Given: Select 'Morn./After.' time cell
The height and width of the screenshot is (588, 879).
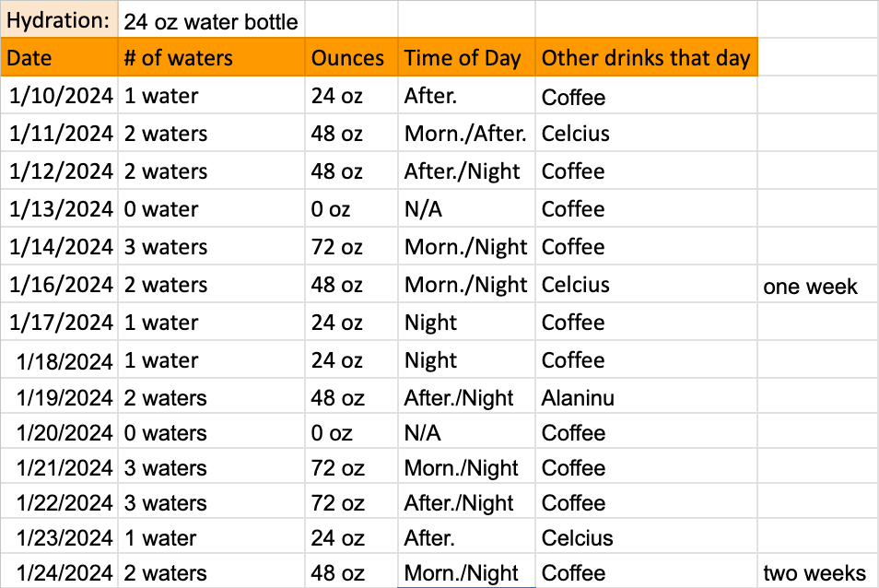Looking at the screenshot, I should (464, 135).
